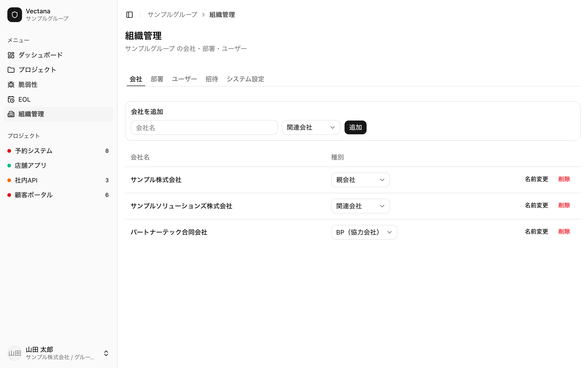Open 脆弱性 in the sidebar menu

(x=59, y=84)
